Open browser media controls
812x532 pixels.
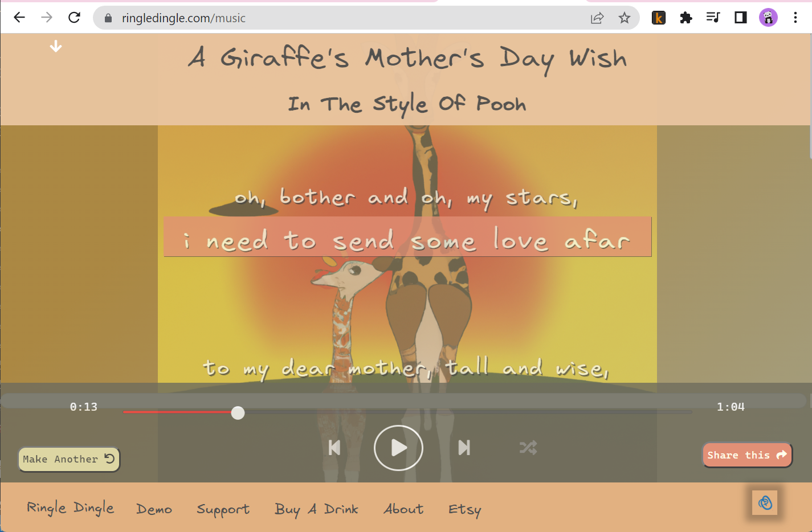point(713,18)
